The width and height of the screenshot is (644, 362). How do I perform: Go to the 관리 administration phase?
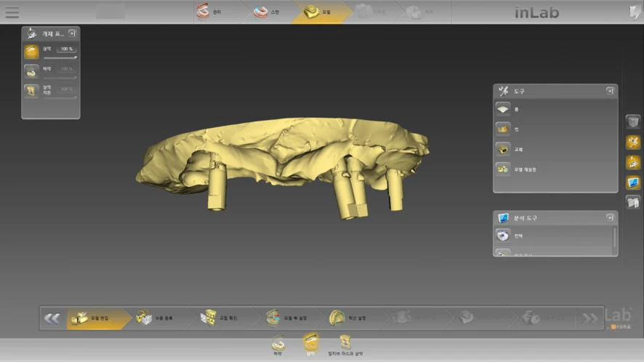click(209, 12)
